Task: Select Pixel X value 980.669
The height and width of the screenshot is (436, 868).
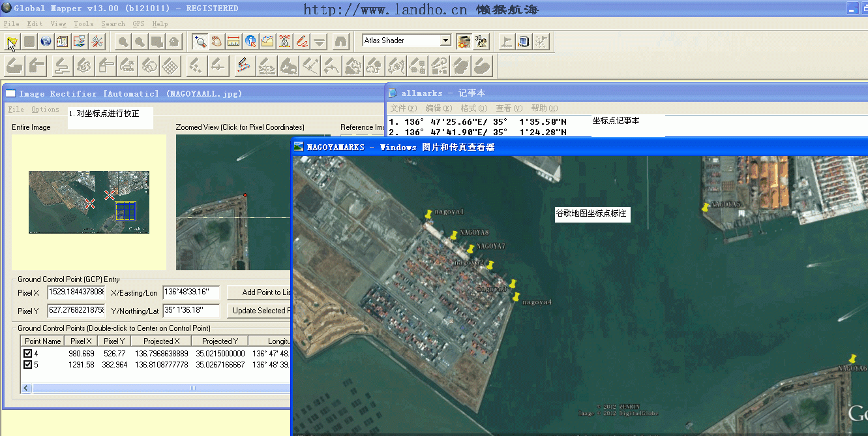Action: [82, 354]
